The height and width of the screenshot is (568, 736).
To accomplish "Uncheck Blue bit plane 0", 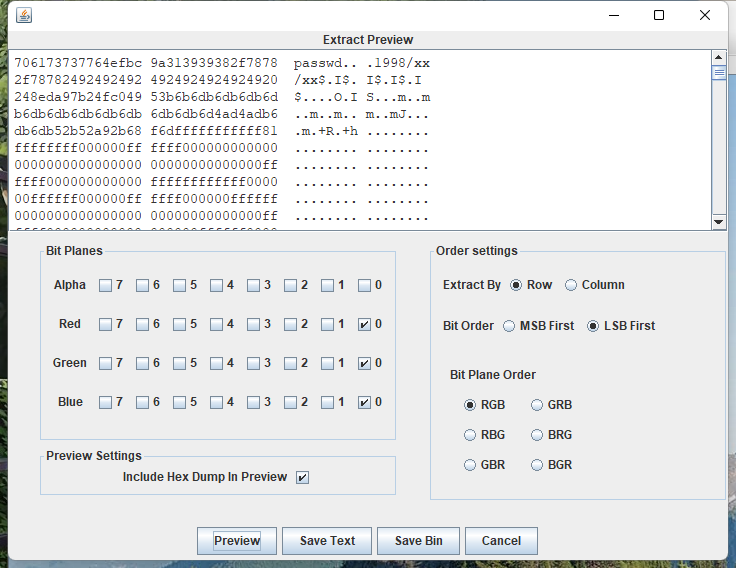I will click(365, 402).
